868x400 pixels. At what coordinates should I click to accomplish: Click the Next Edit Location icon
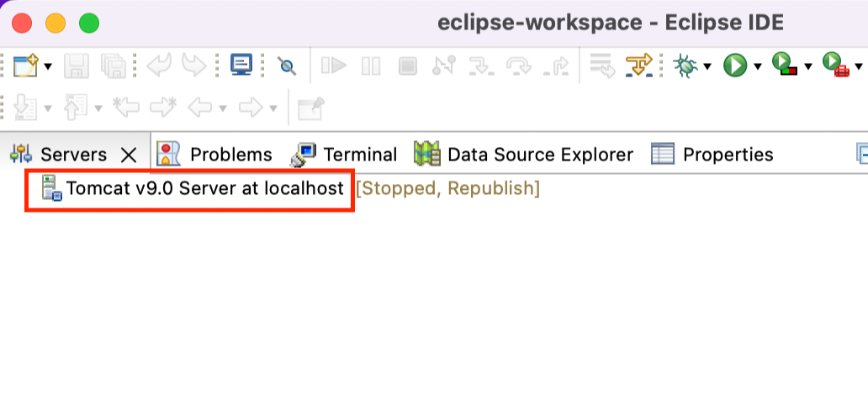(x=163, y=108)
